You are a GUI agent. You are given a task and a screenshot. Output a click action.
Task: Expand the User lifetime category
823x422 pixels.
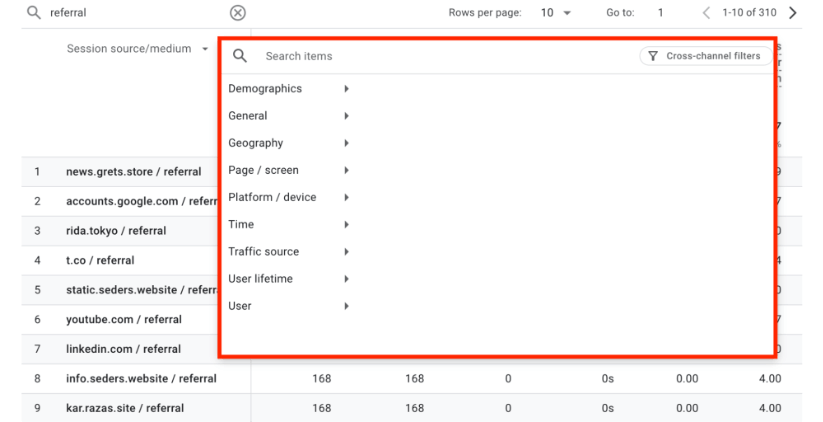coord(288,278)
